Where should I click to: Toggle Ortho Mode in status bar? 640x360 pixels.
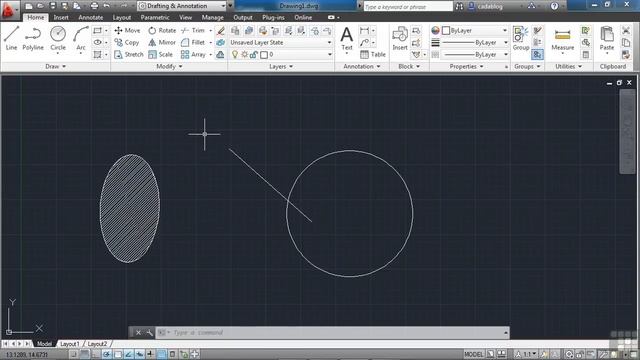click(x=96, y=354)
